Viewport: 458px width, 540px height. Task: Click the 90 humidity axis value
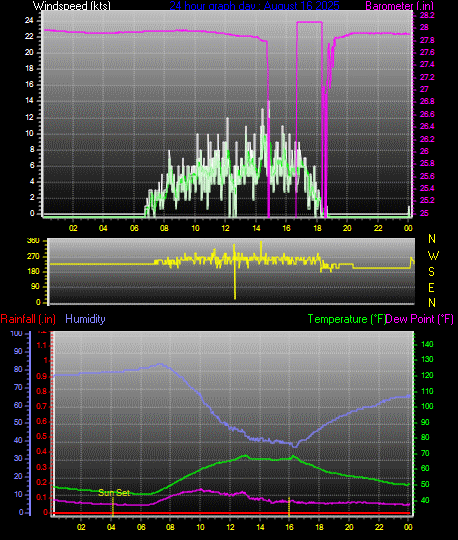point(18,351)
